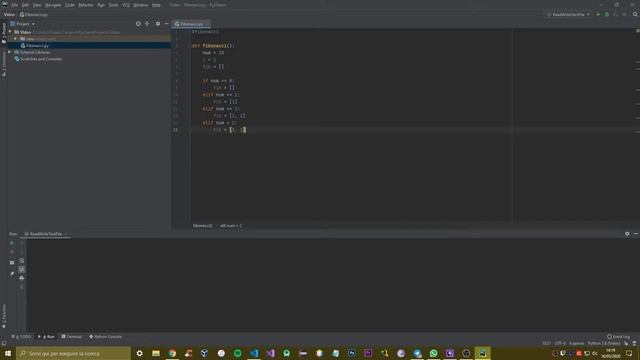Image resolution: width=640 pixels, height=360 pixels.
Task: Run the current configuration with green play
Action: coord(598,14)
